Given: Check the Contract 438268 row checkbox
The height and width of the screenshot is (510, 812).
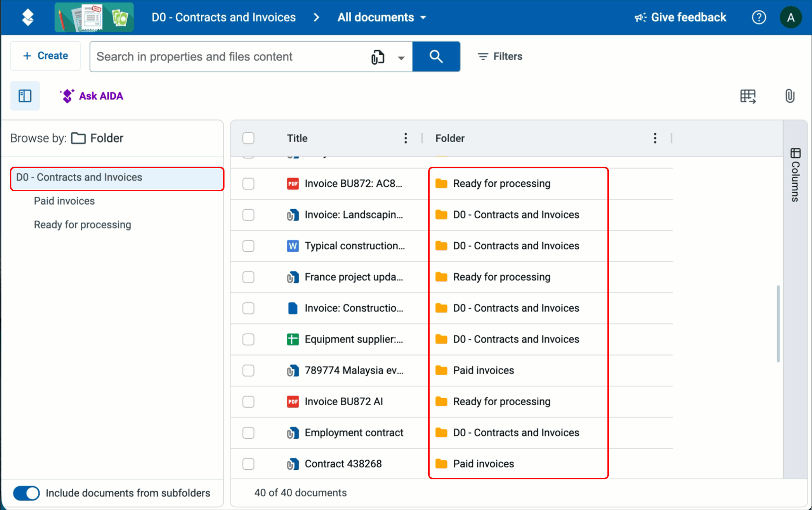Looking at the screenshot, I should [248, 464].
